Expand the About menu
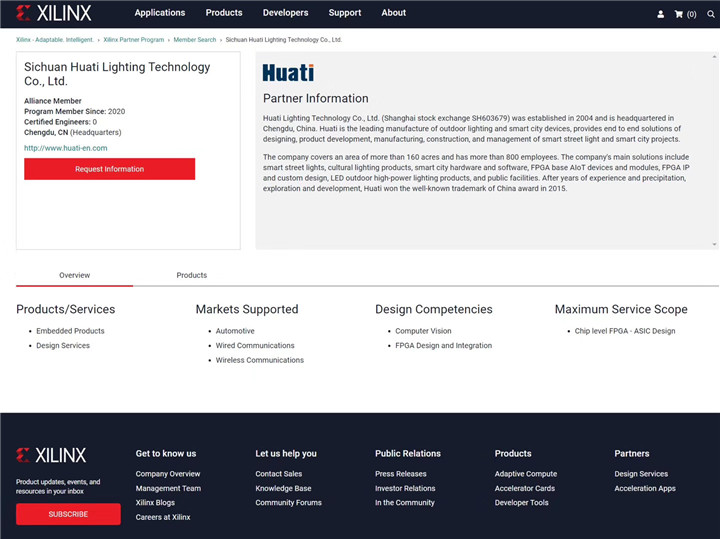This screenshot has width=720, height=539. [x=393, y=13]
